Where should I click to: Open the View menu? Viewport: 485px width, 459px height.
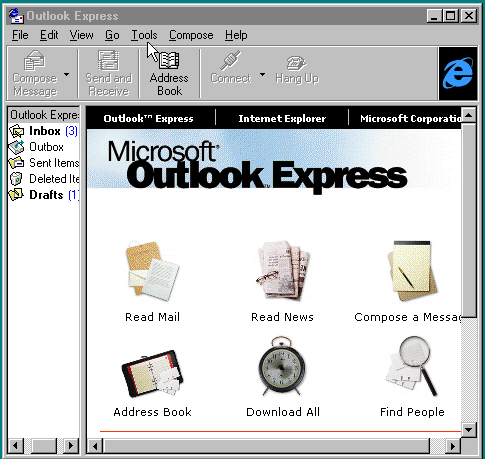point(81,35)
